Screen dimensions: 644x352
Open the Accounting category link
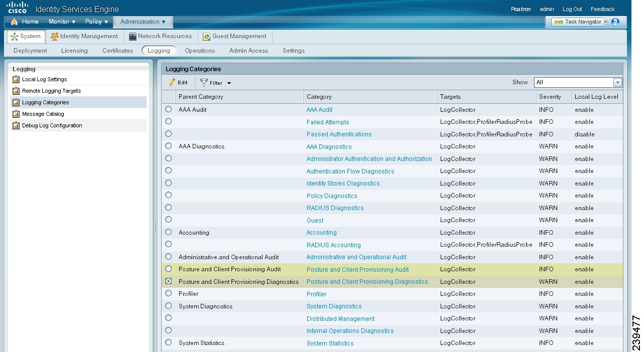tap(322, 233)
